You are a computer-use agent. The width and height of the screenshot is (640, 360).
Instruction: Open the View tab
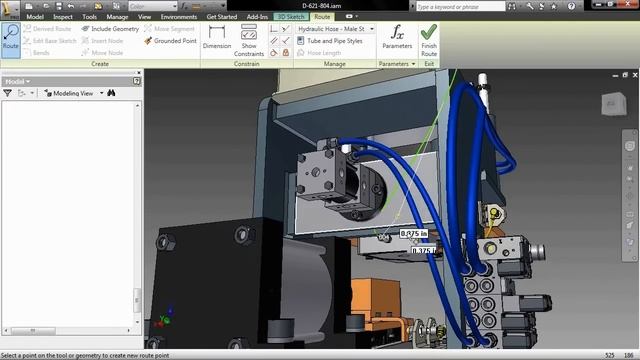[x=144, y=17]
